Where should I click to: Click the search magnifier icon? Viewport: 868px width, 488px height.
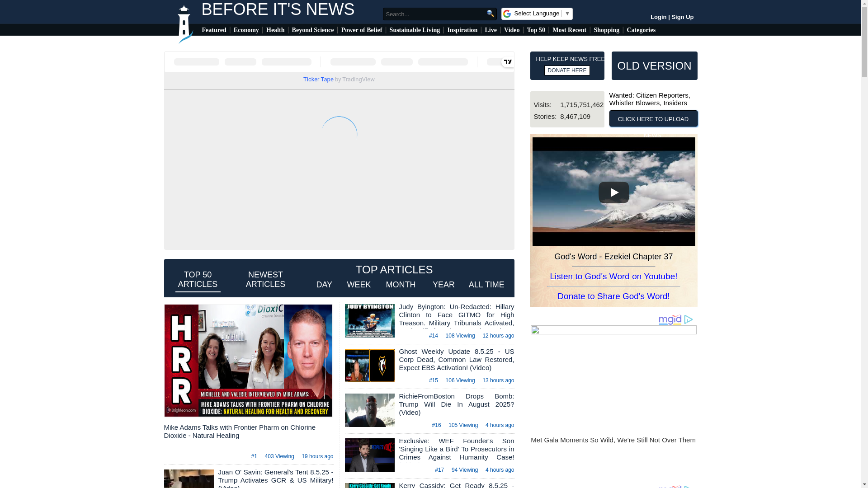click(x=491, y=14)
